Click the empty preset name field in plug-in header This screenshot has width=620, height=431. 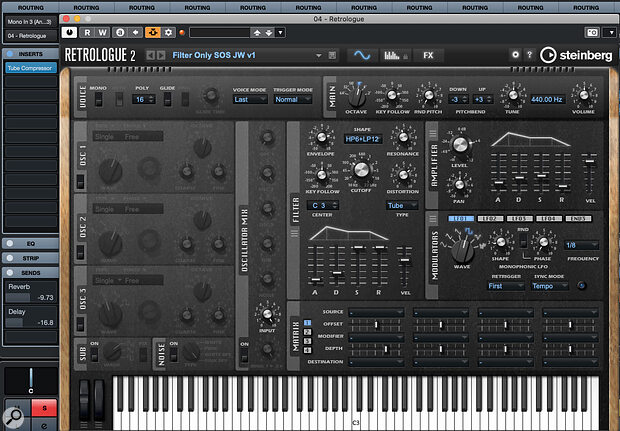[x=219, y=32]
